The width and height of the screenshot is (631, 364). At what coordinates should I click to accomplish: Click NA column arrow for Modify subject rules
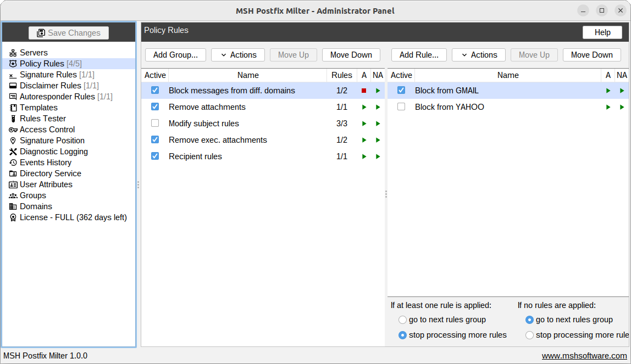point(378,124)
